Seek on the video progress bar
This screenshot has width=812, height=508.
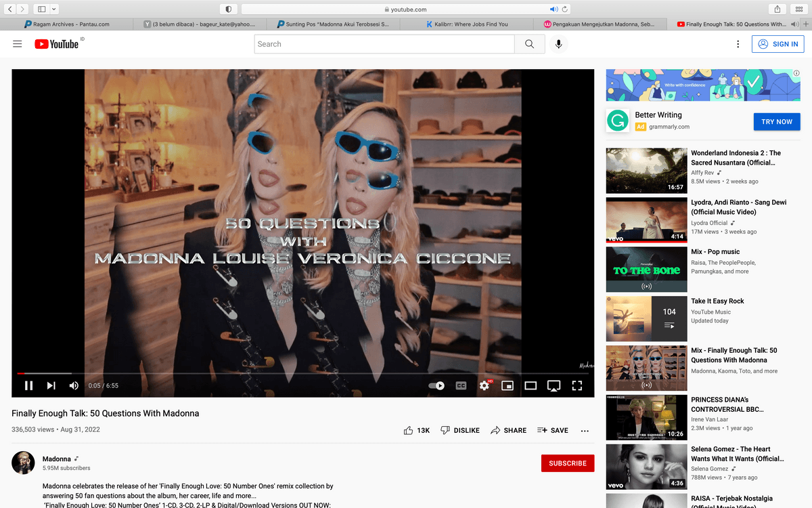pyautogui.click(x=303, y=373)
